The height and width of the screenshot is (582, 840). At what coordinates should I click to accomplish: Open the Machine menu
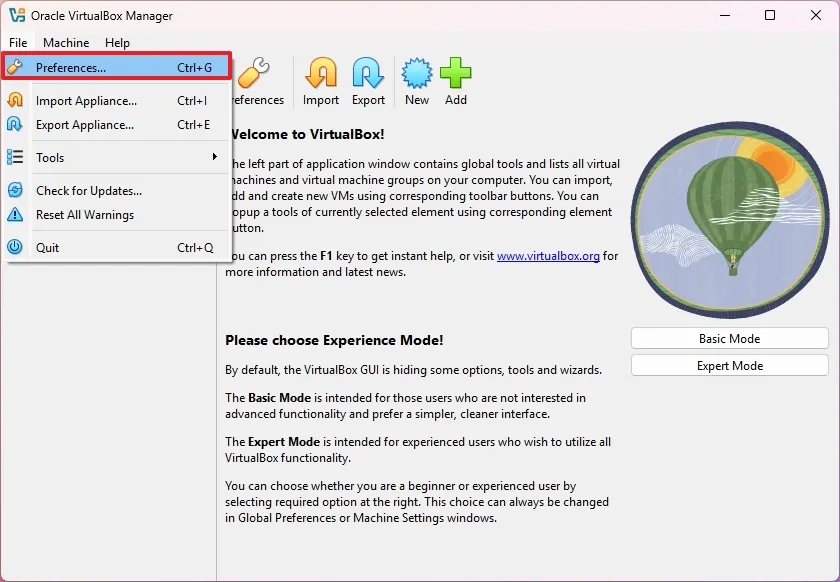pos(66,43)
